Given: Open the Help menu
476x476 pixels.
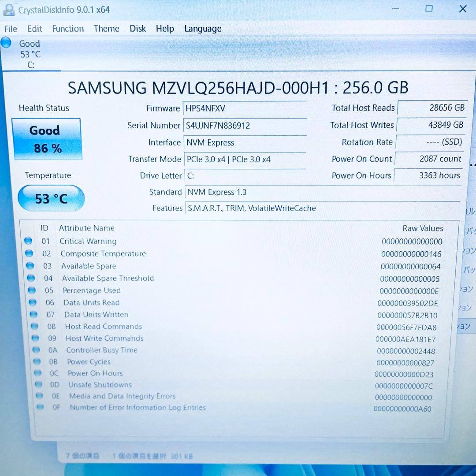Looking at the screenshot, I should click(x=165, y=28).
